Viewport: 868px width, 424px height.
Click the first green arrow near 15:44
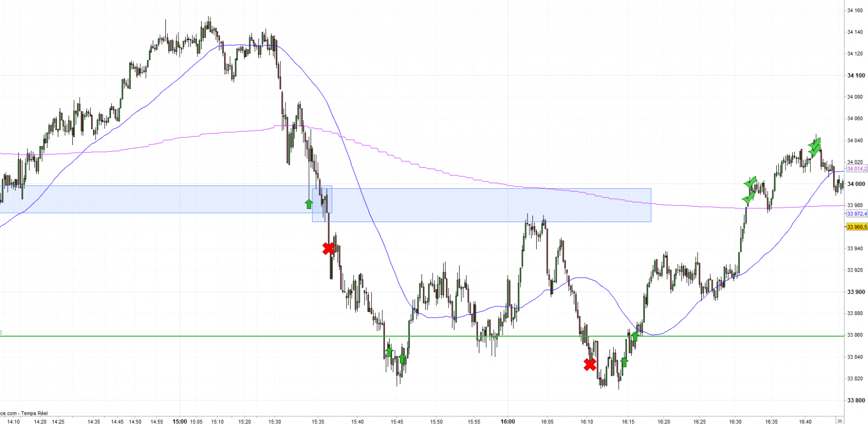coord(390,351)
